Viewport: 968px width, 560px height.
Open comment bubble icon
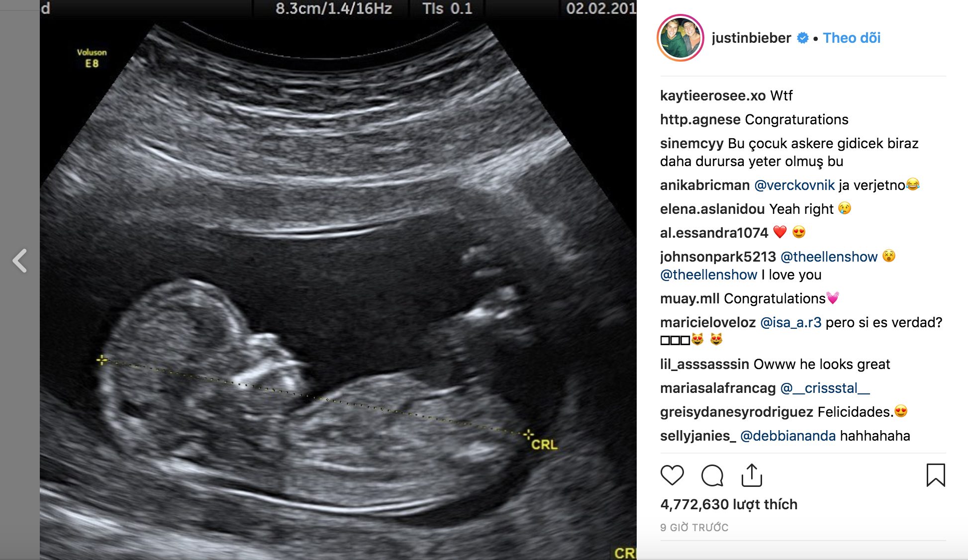point(712,475)
